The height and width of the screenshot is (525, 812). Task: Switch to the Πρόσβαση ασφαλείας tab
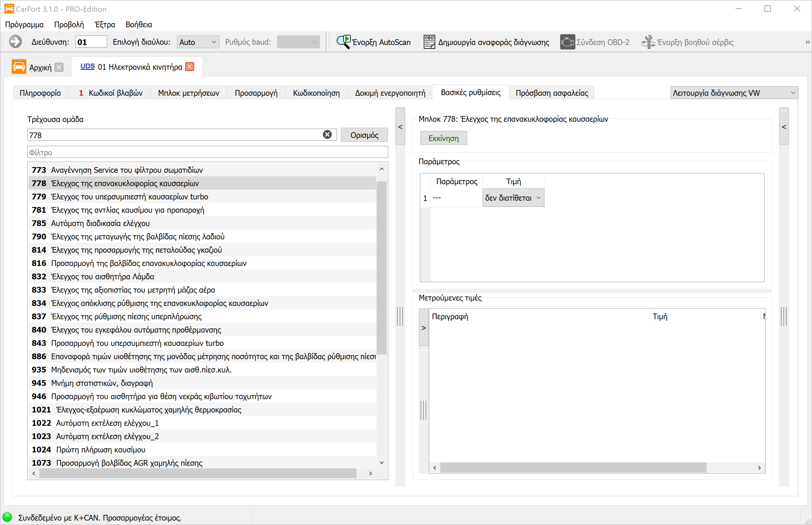(x=552, y=93)
